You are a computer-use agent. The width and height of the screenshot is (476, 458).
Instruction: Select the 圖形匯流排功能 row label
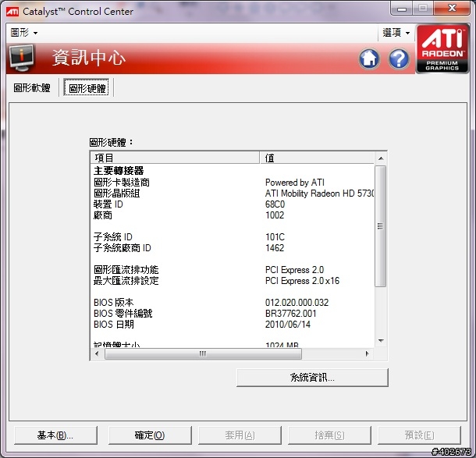point(126,270)
